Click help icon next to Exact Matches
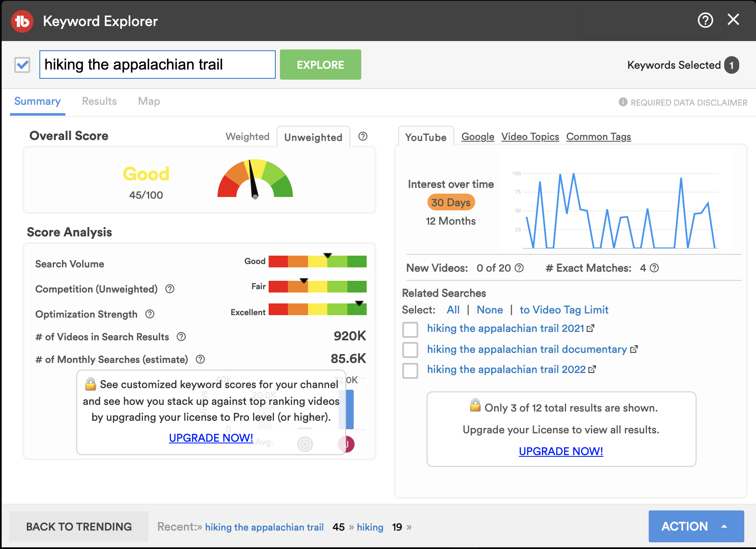 pos(654,268)
